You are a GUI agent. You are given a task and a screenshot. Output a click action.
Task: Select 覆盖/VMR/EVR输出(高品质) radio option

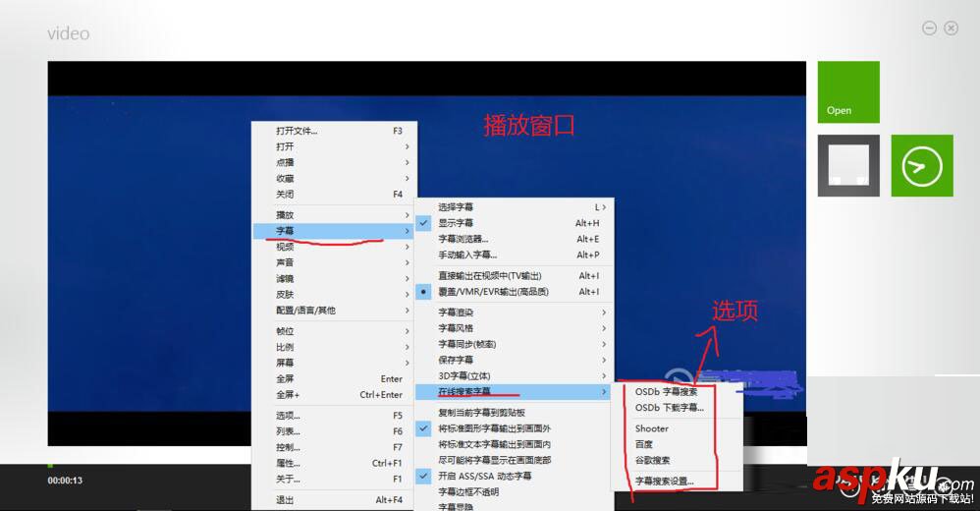tap(516, 292)
